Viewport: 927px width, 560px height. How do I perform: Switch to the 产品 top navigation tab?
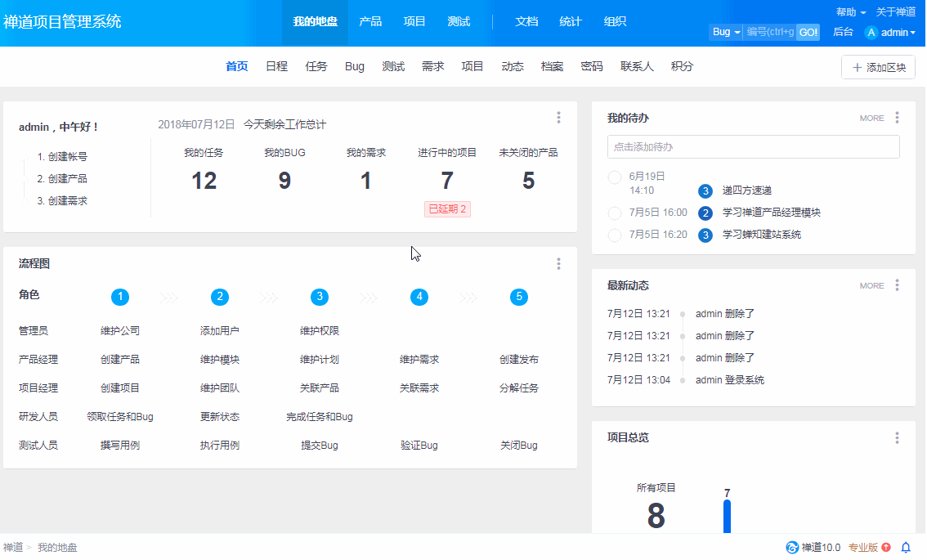coord(370,22)
